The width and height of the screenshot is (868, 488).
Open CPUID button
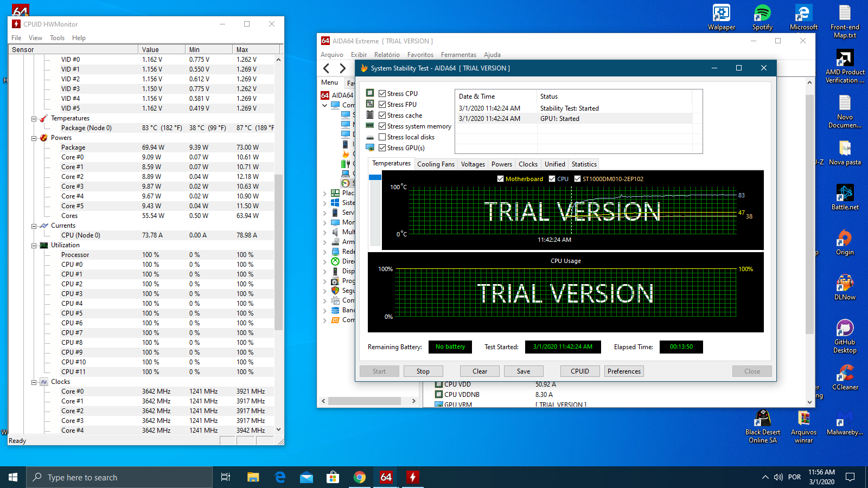tap(580, 371)
